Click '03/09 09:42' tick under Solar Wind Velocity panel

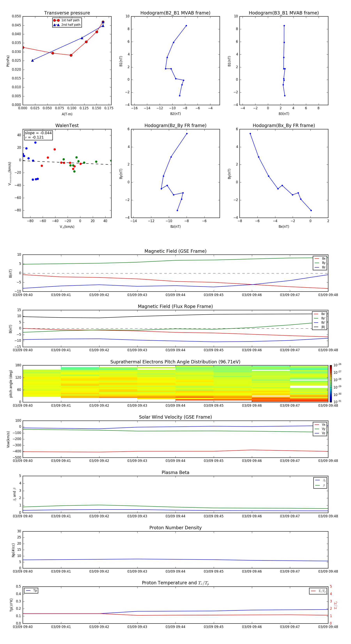(x=99, y=461)
